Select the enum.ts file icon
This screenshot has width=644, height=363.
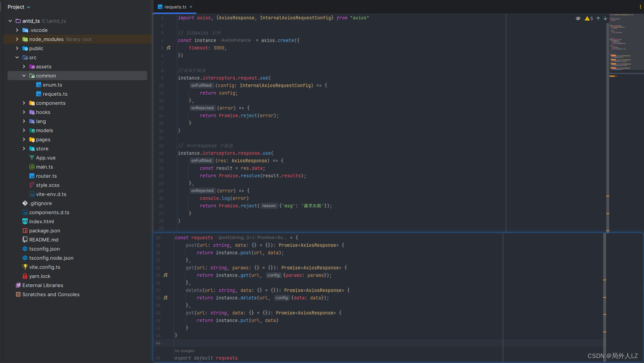click(x=39, y=85)
